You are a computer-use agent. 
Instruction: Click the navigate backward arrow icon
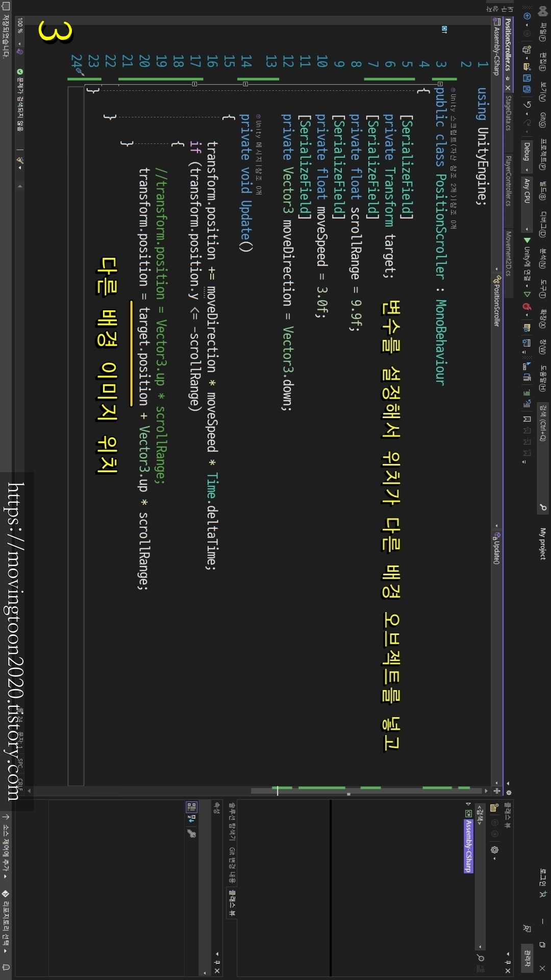click(527, 16)
